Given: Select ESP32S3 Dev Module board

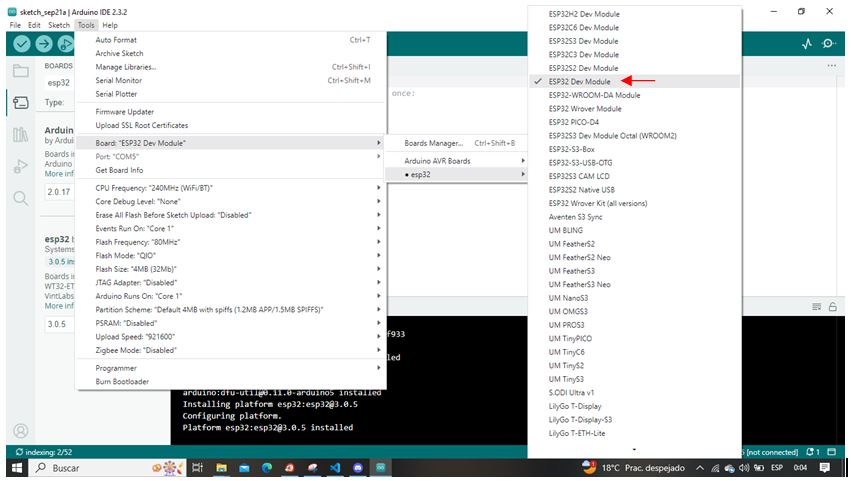Looking at the screenshot, I should (x=634, y=41).
